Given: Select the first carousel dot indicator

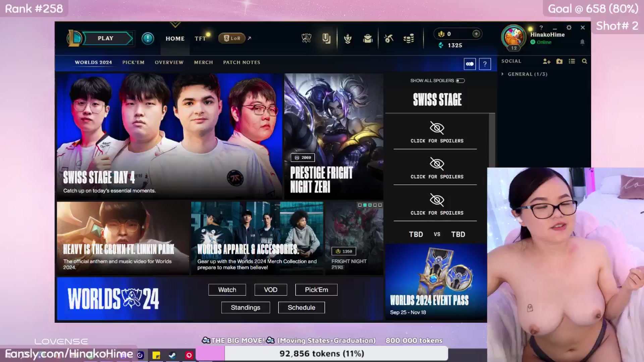Looking at the screenshot, I should click(x=360, y=205).
